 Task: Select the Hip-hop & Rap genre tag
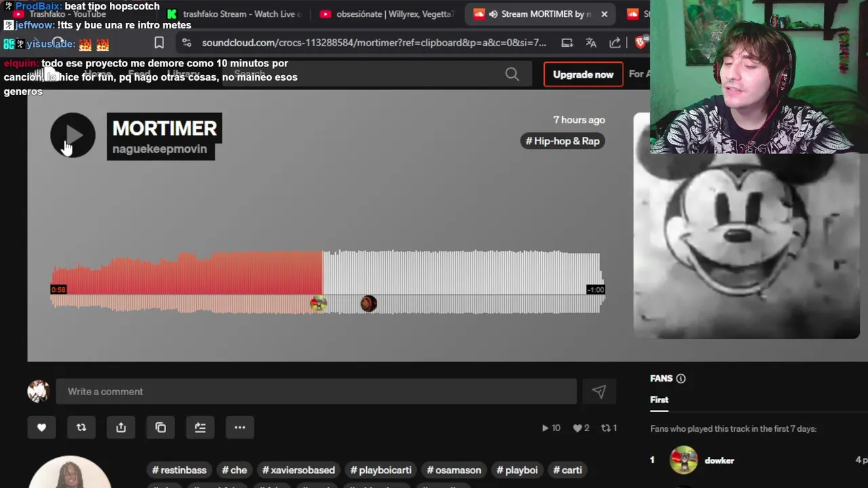click(563, 141)
